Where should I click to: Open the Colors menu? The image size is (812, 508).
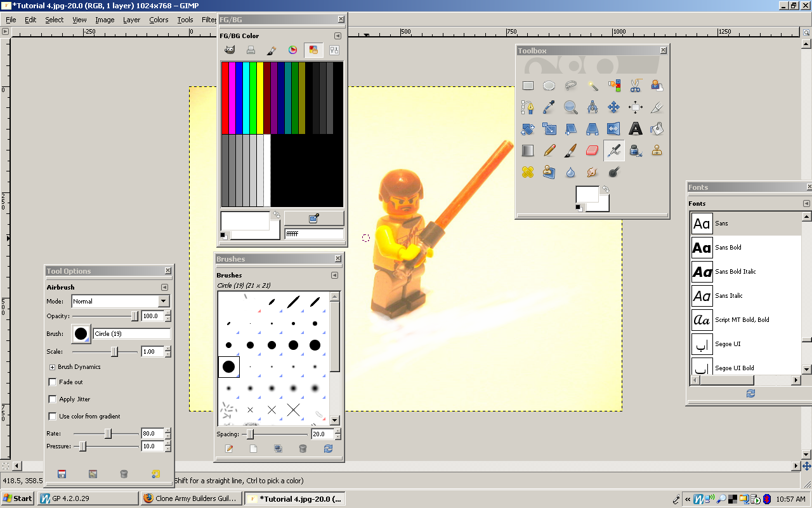[159, 20]
